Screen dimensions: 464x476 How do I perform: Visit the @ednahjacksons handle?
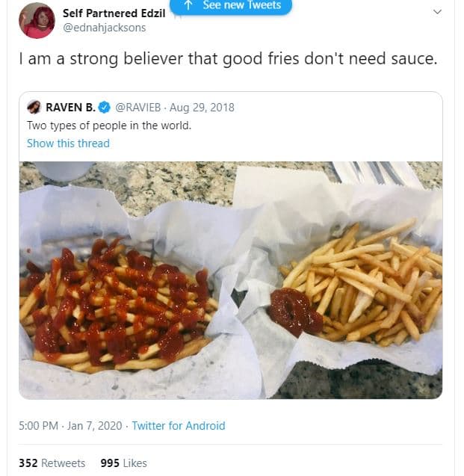(104, 28)
